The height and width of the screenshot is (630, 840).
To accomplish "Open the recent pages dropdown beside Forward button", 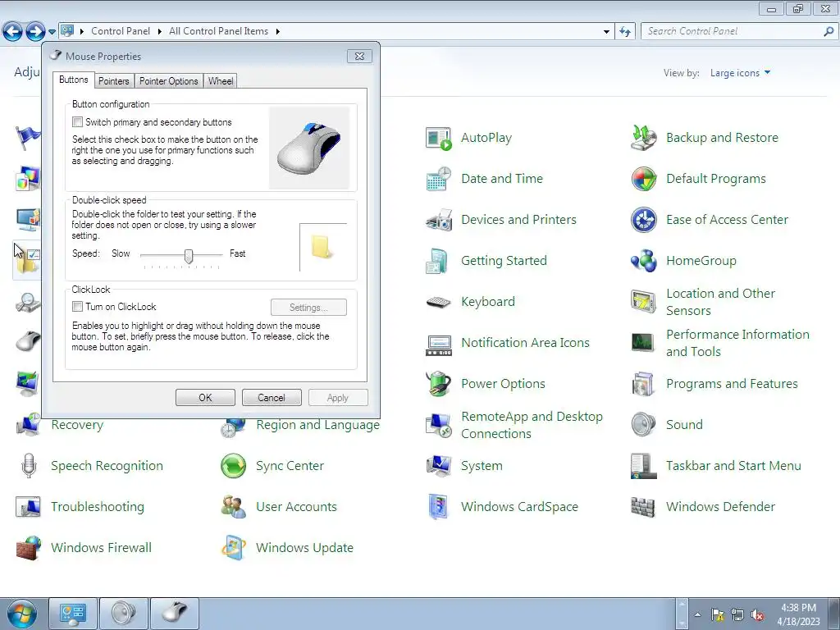I will (52, 32).
